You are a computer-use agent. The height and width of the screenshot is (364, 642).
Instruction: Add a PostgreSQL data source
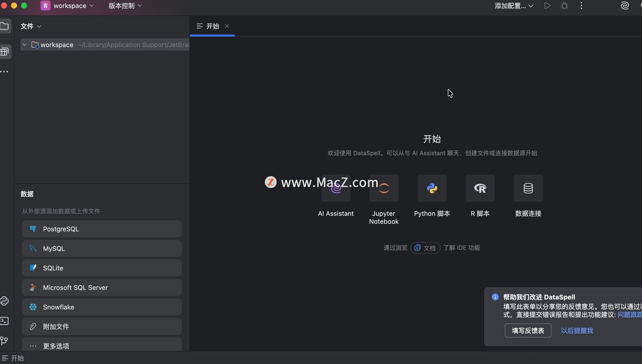(102, 229)
